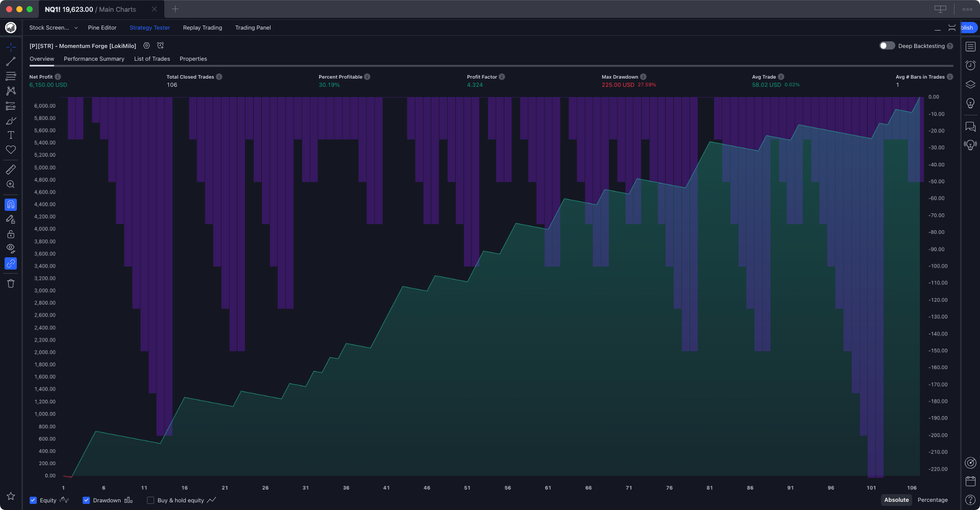Open the heart icons tool

[11, 150]
